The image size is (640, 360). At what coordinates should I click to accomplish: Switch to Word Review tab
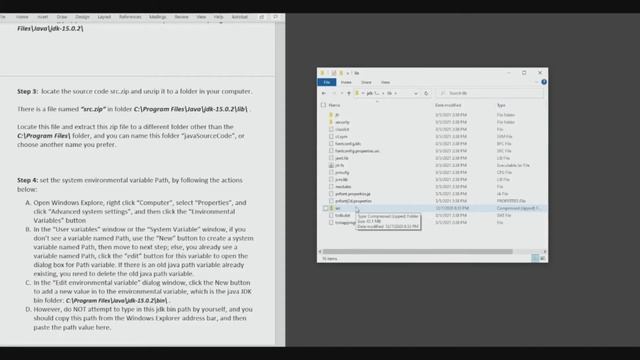tap(181, 17)
